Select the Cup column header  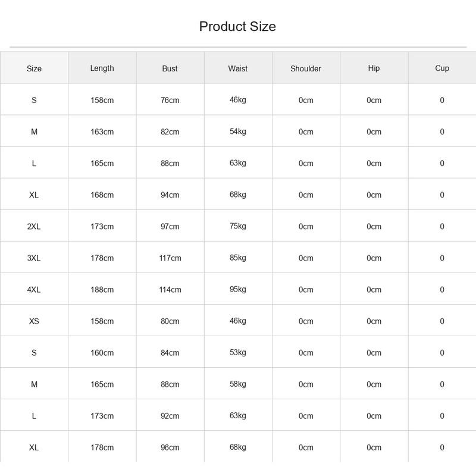pyautogui.click(x=442, y=68)
